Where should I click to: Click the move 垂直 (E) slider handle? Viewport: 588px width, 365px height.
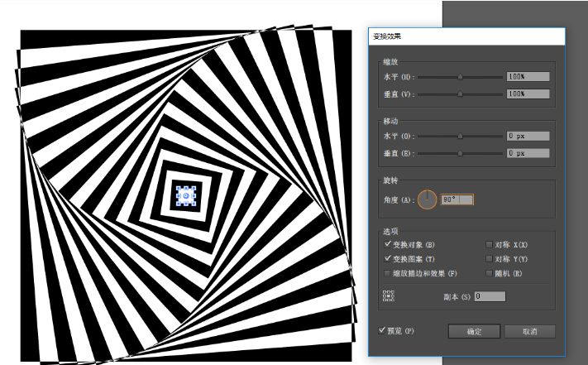click(460, 153)
